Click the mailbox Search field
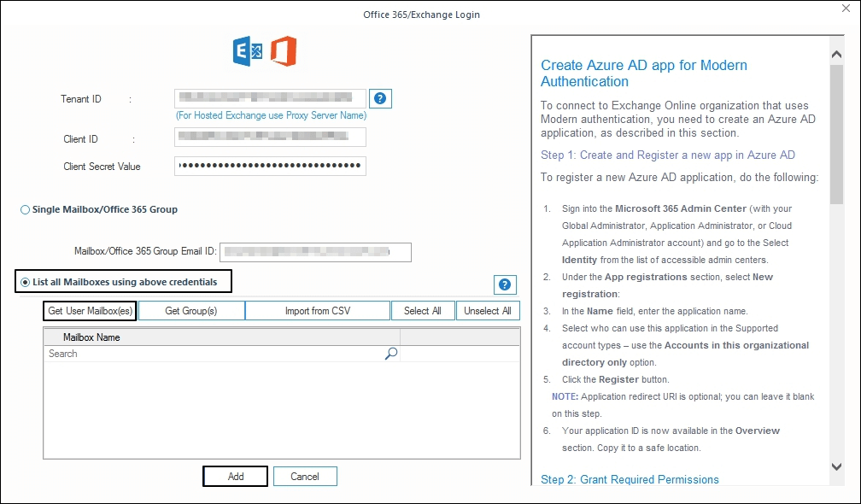 click(222, 354)
